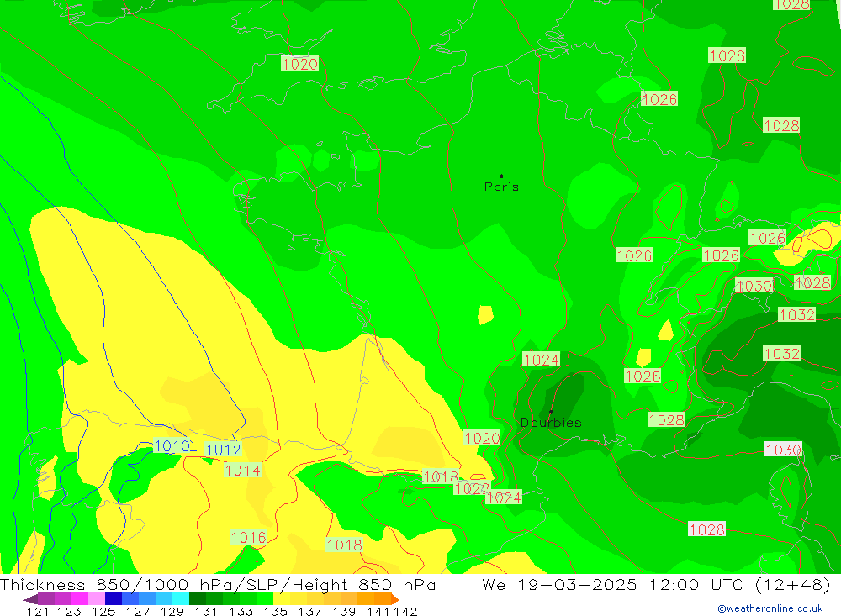
Task: Select the magenta swatch in the legend
Action: [80, 599]
